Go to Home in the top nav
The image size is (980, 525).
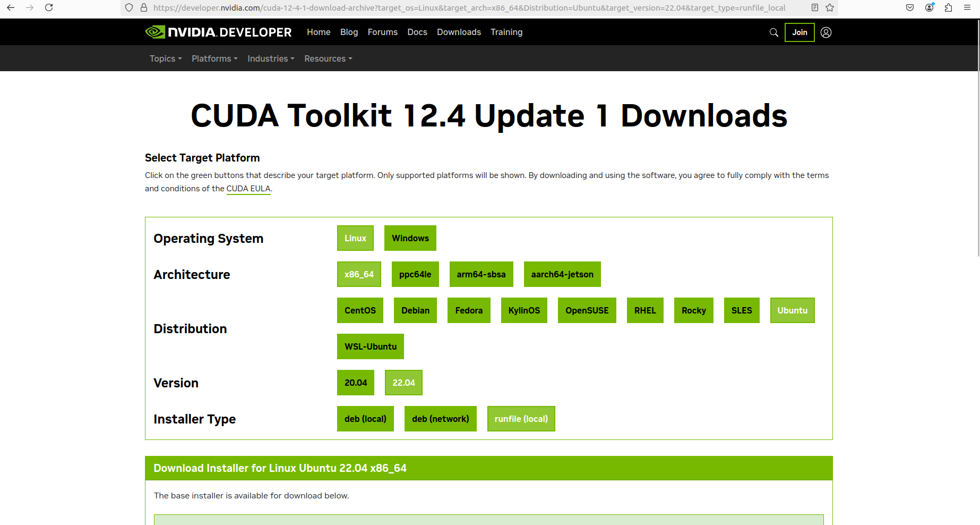319,32
